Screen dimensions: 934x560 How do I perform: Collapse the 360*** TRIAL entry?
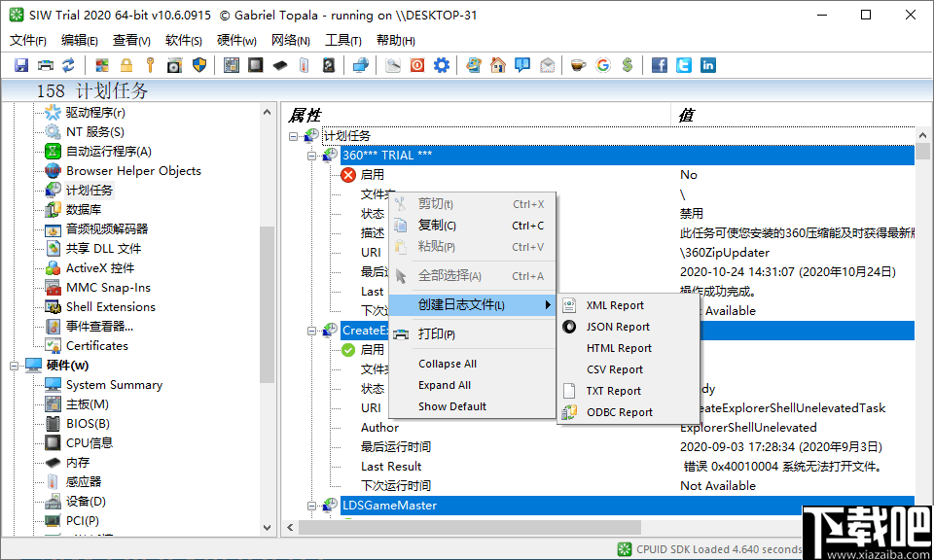click(x=310, y=156)
